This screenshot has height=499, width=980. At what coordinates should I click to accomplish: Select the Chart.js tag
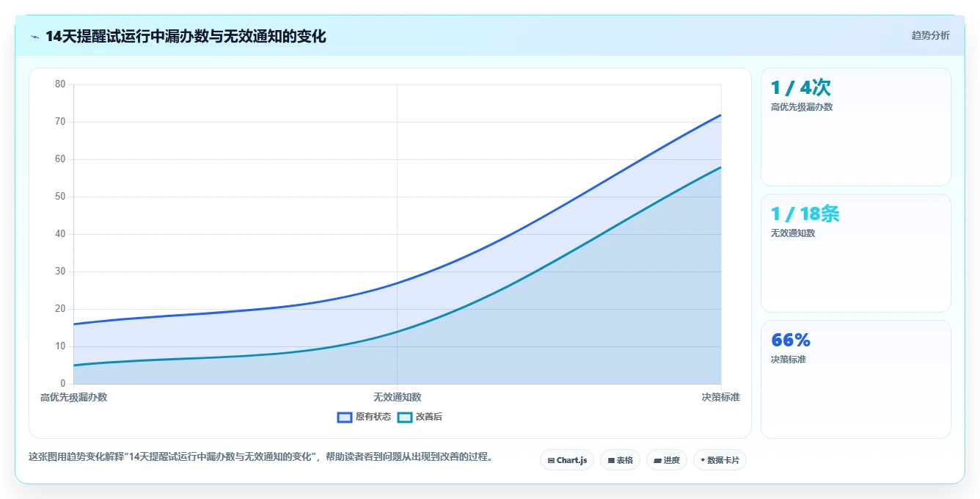567,460
